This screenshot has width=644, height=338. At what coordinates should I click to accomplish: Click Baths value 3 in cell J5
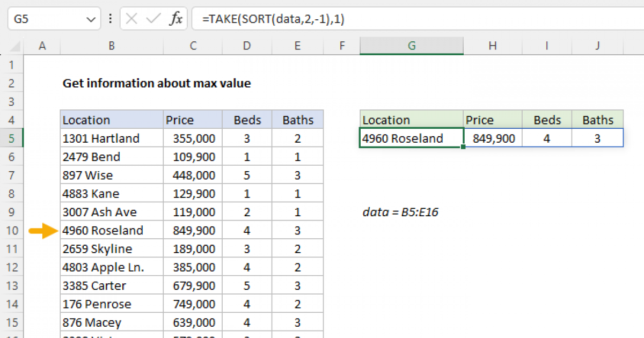click(x=597, y=138)
